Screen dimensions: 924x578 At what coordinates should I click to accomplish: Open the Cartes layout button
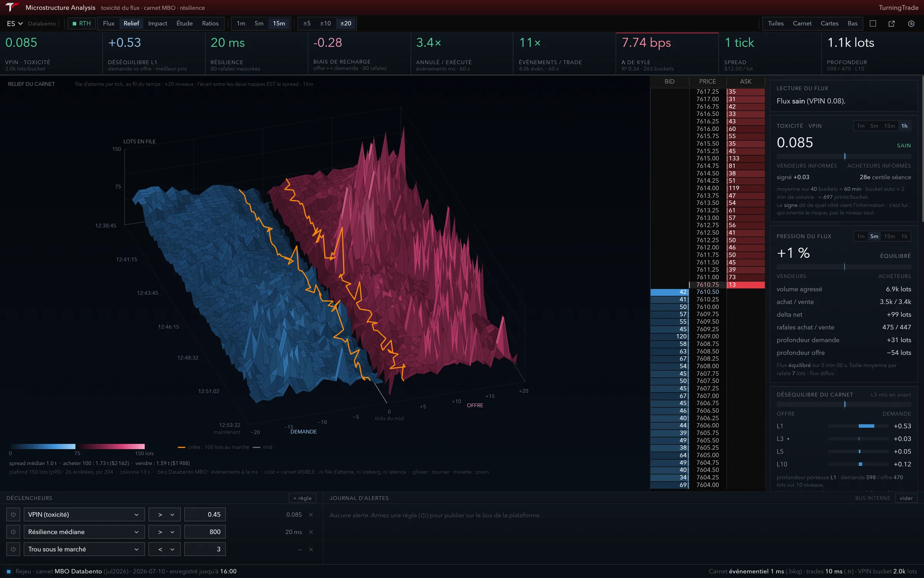pos(829,24)
